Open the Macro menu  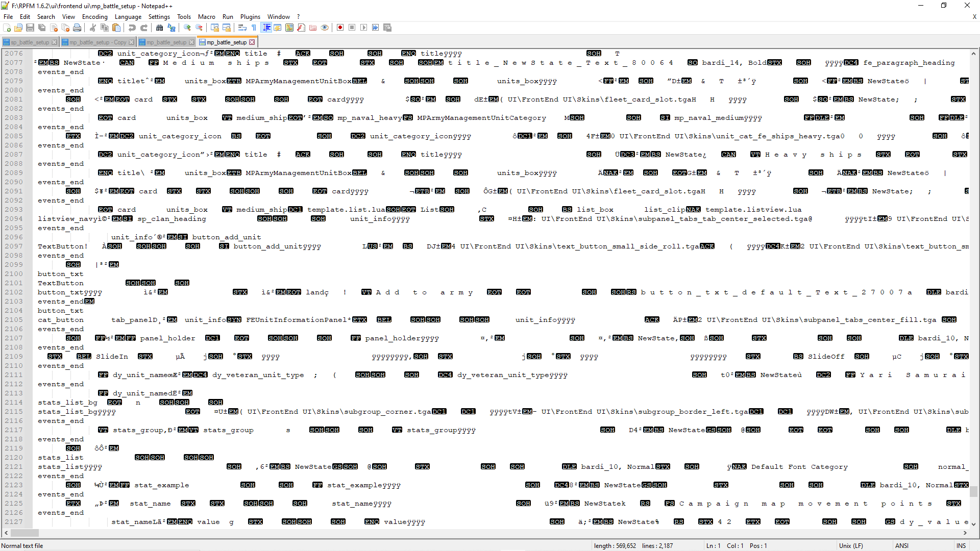[x=207, y=17]
